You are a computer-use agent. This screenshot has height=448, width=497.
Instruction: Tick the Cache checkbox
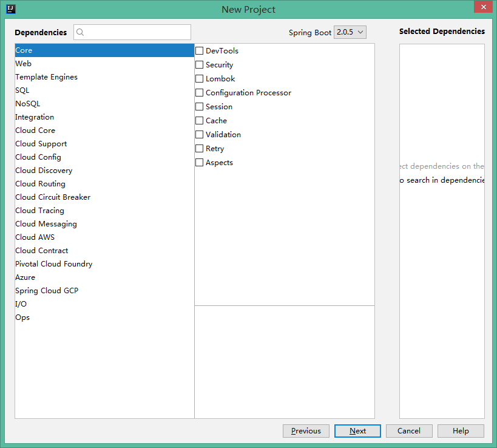(200, 120)
